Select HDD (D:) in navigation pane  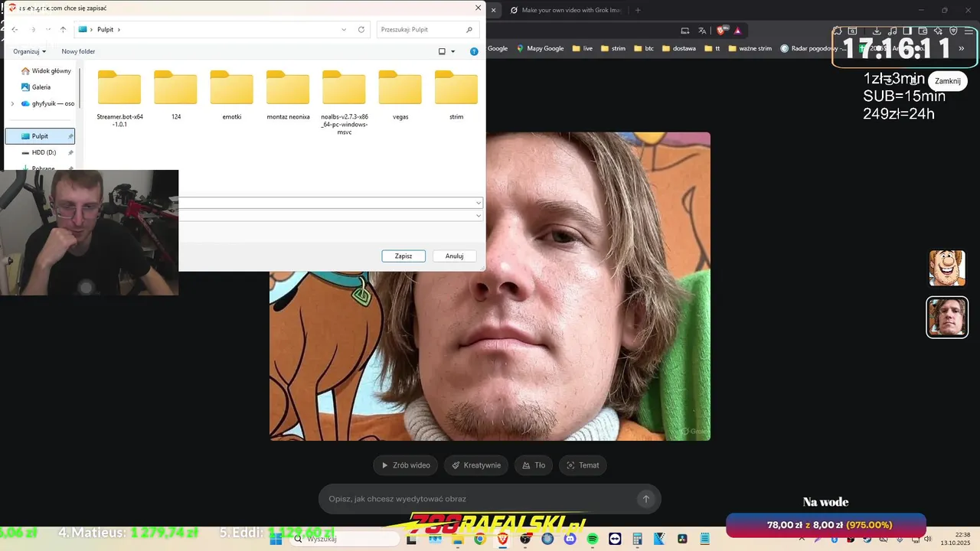(x=38, y=152)
